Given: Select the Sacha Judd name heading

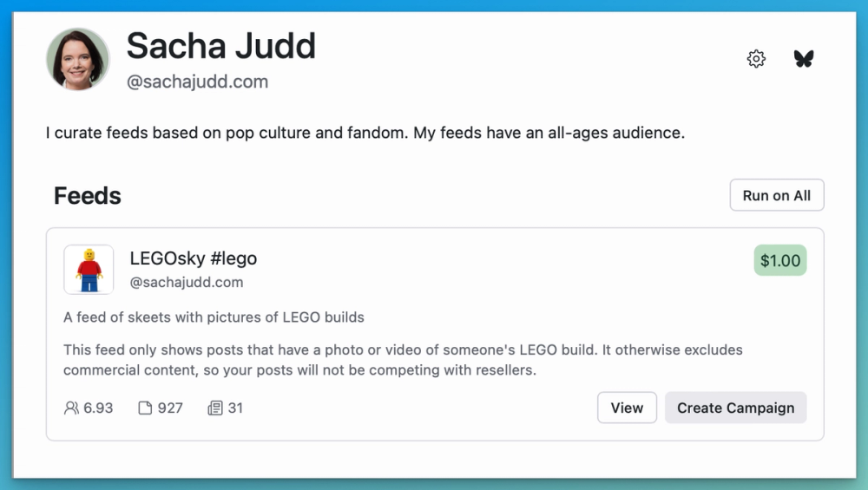Looking at the screenshot, I should pyautogui.click(x=220, y=46).
